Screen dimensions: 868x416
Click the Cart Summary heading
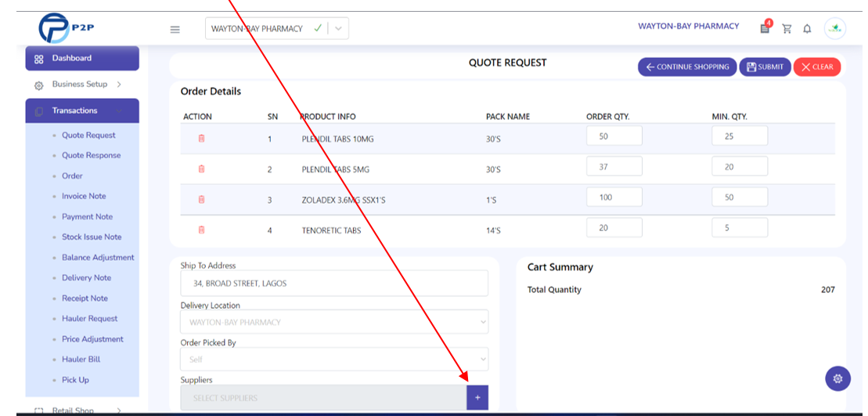pos(560,267)
